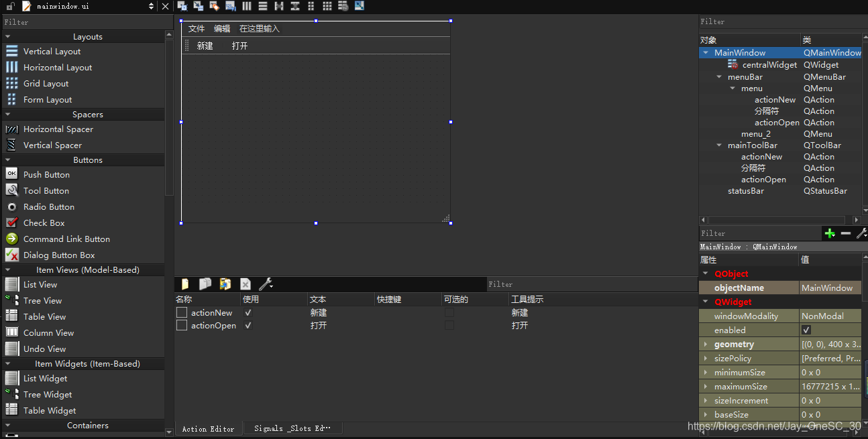Click Paste action icon in Action Editor
Screen dimensions: 868x439
pos(225,284)
